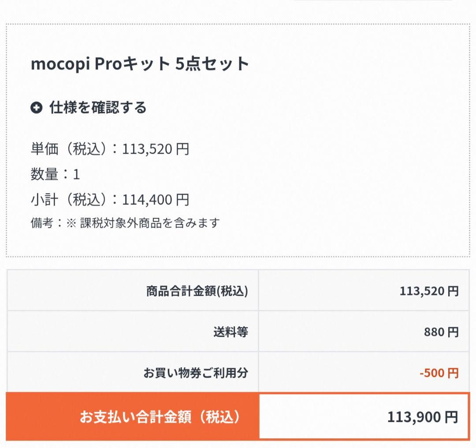This screenshot has width=476, height=448.
Task: Click the orange お支払い合計金額 total bar
Action: coord(132,415)
